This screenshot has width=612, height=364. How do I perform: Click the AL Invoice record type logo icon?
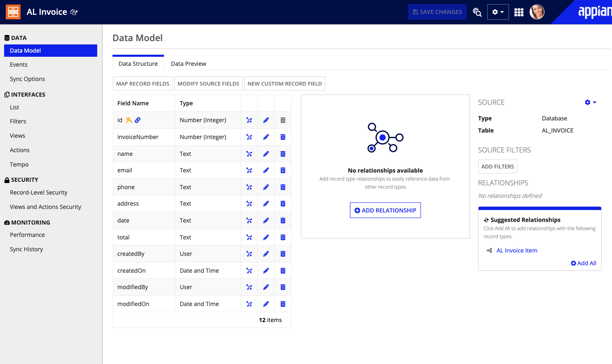tap(13, 12)
